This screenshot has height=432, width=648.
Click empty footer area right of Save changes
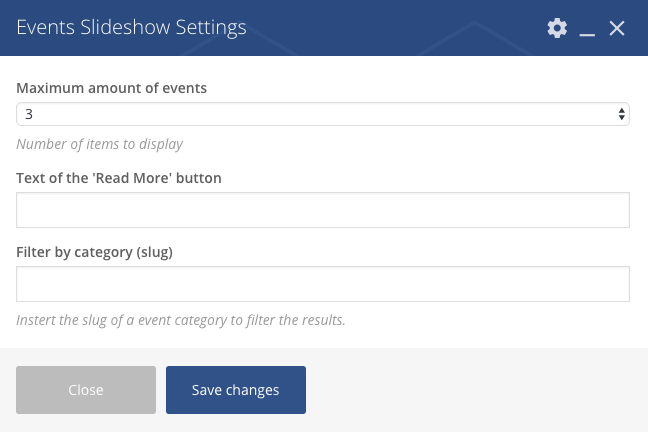pyautogui.click(x=475, y=390)
